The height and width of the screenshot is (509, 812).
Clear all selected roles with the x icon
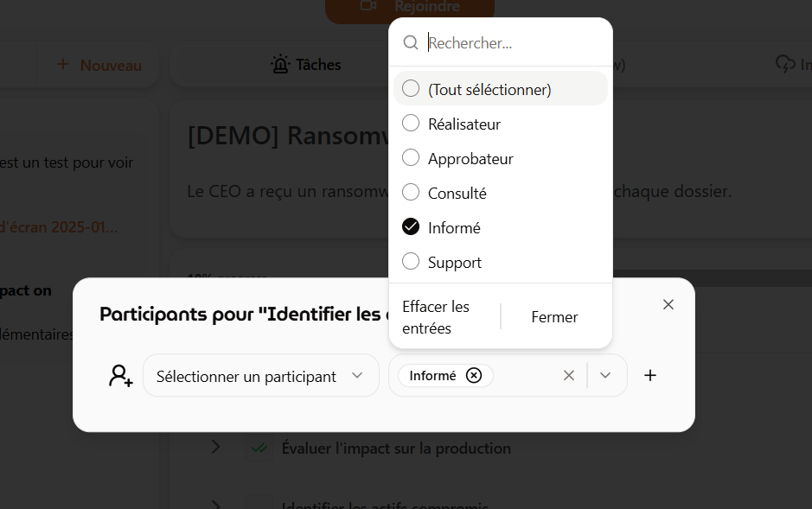coord(568,375)
